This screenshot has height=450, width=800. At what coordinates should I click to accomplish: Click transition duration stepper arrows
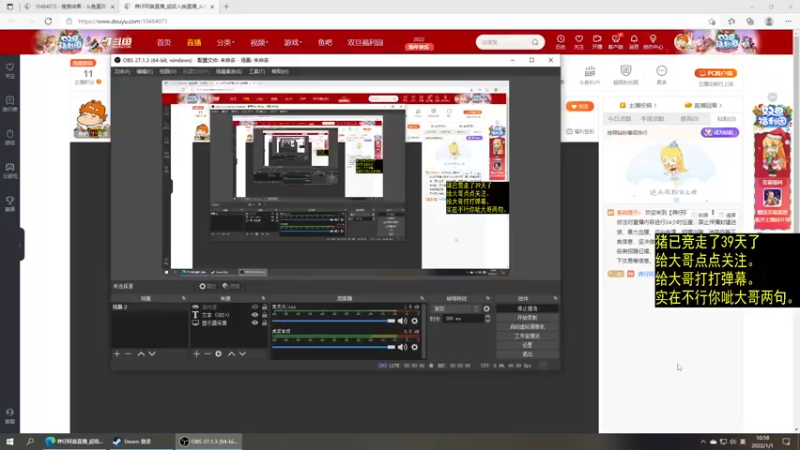tap(487, 318)
